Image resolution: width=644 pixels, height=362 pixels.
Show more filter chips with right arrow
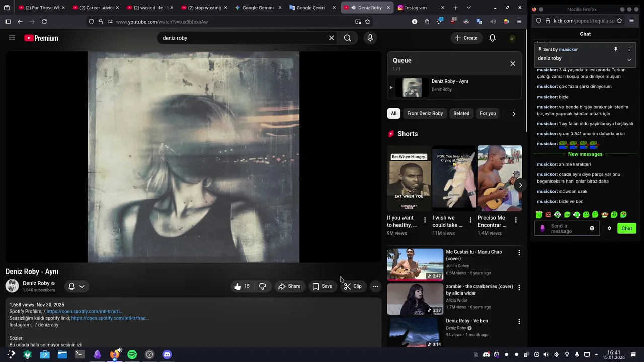click(514, 114)
